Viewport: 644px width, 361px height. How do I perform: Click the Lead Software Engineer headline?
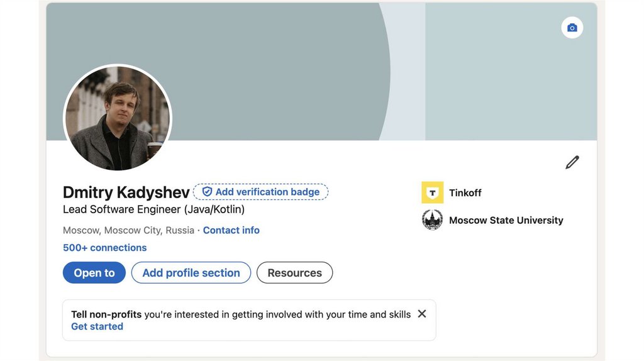pyautogui.click(x=153, y=209)
